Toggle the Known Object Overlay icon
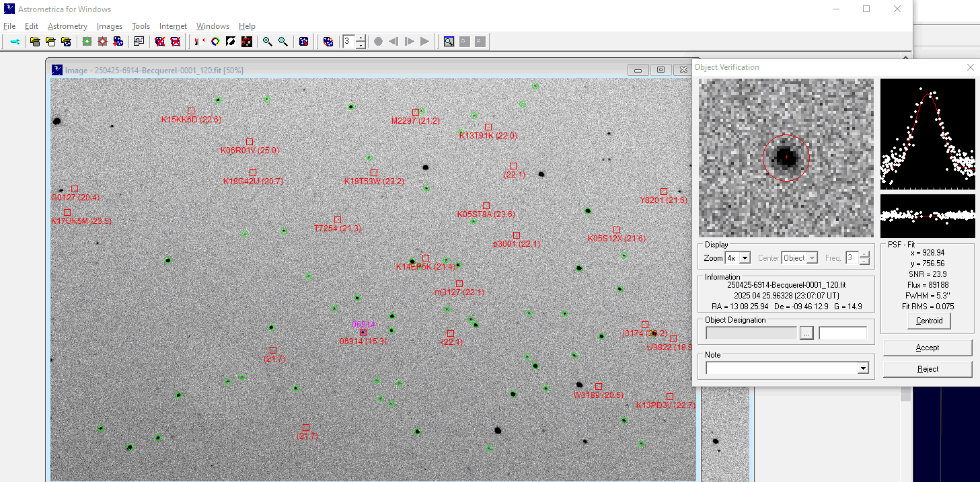This screenshot has height=482, width=980. 247,42
